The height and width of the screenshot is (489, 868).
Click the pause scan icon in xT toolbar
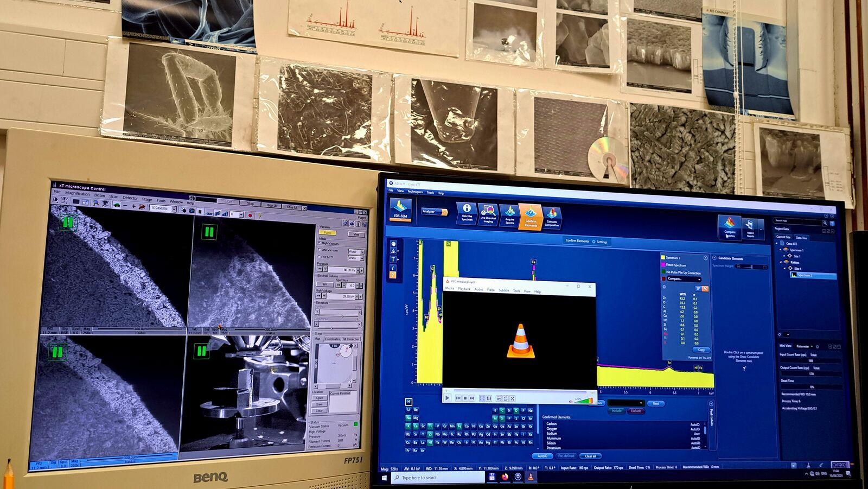(200, 212)
